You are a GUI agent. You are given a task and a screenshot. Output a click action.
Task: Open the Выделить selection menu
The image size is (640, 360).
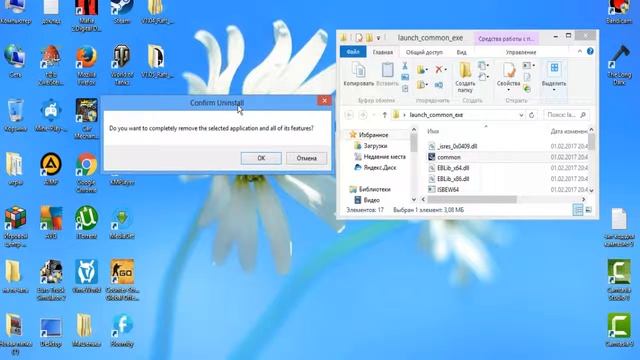pos(554,77)
